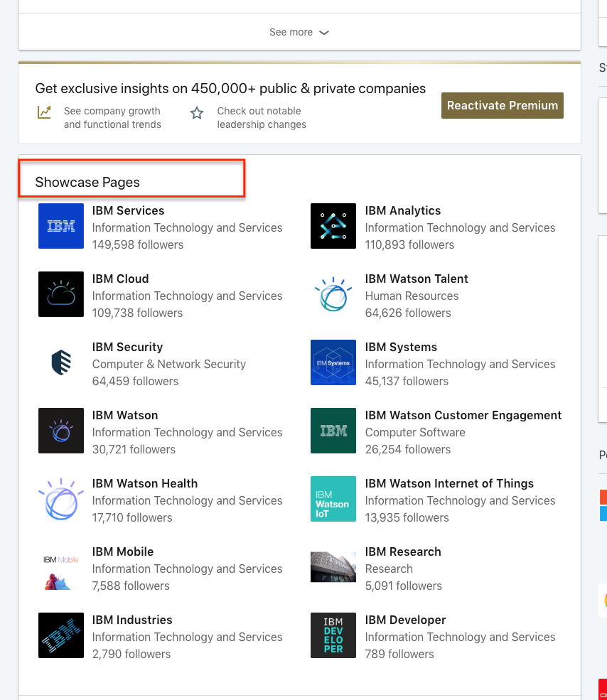Click the IBM Watson title
This screenshot has height=700, width=607.
pos(125,416)
